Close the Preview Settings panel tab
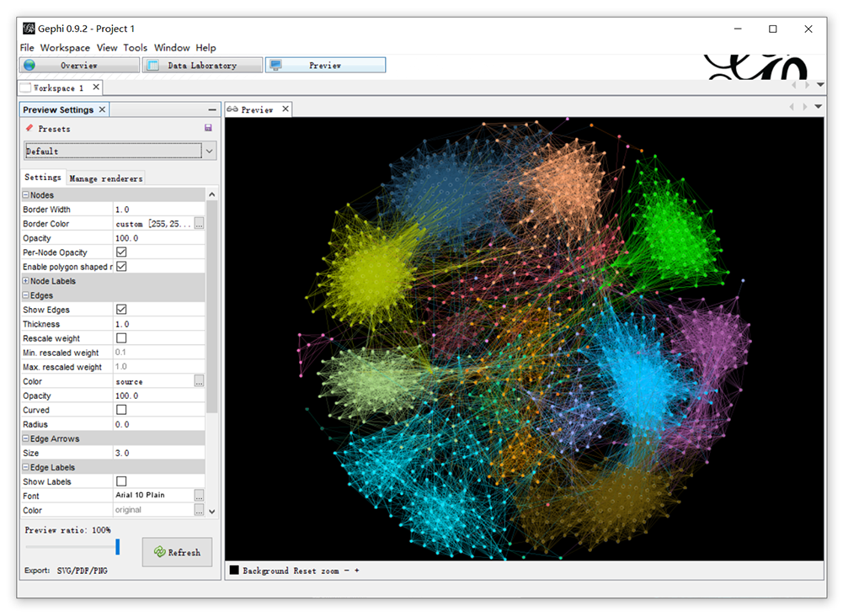This screenshot has height=616, width=843. 102,109
